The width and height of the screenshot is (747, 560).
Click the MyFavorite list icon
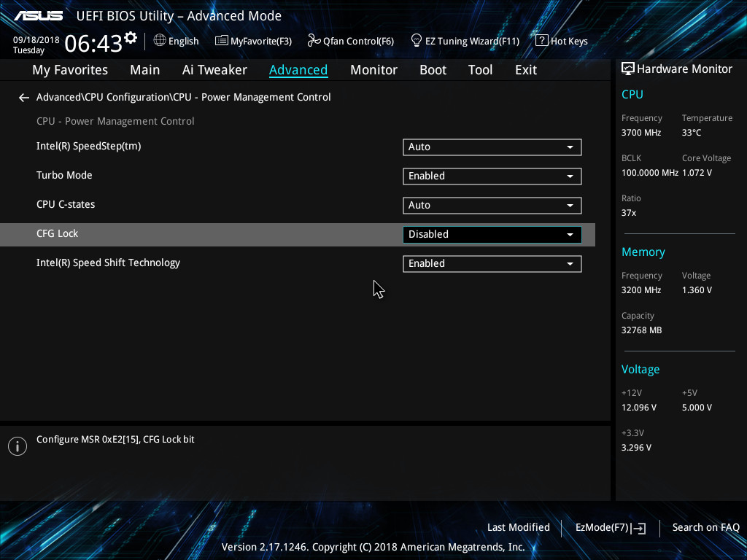(222, 41)
